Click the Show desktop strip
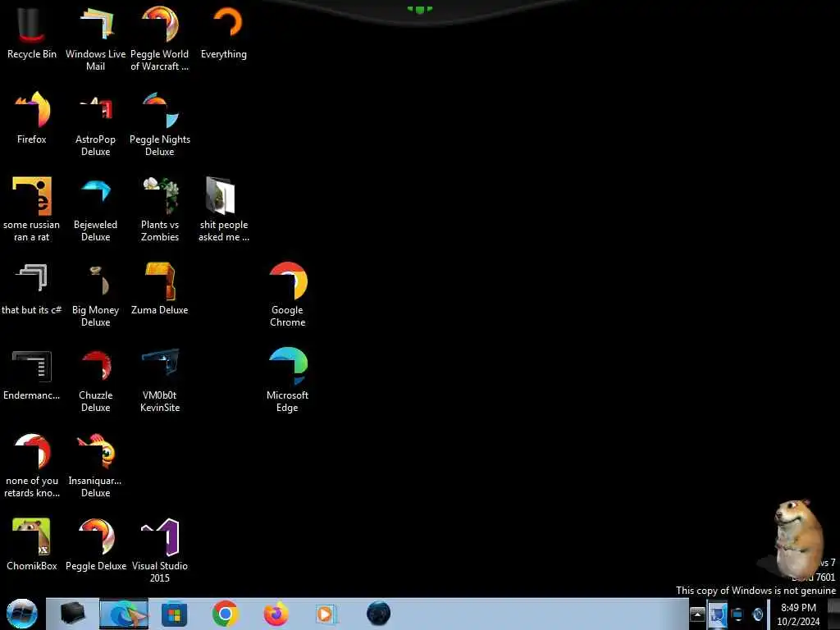840x630 pixels. pos(834,614)
